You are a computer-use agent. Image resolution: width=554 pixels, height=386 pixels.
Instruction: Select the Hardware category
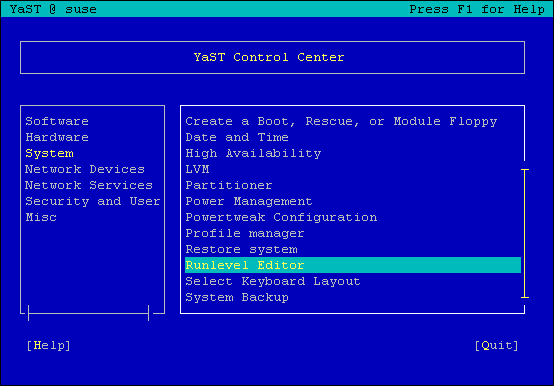(x=57, y=137)
